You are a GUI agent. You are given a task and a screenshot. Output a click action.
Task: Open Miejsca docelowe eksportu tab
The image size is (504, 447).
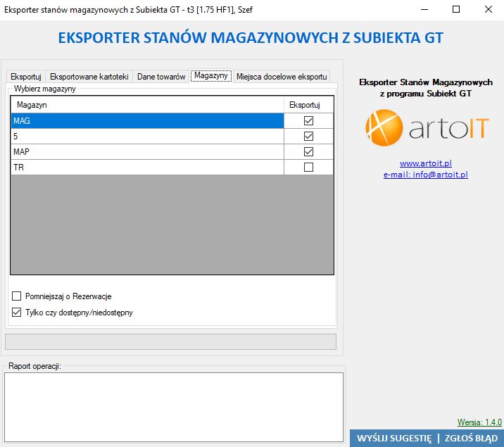pos(282,76)
